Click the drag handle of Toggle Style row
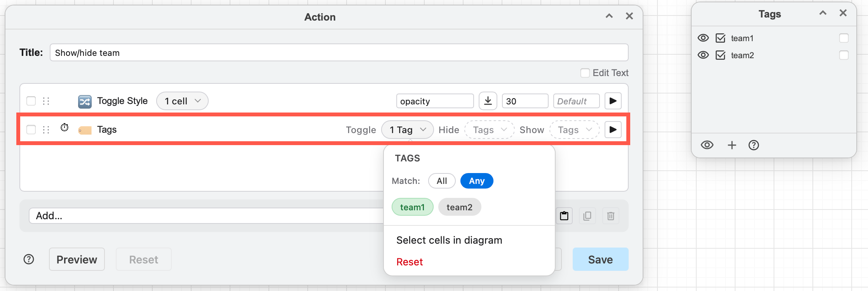Viewport: 868px width, 291px height. coord(46,101)
